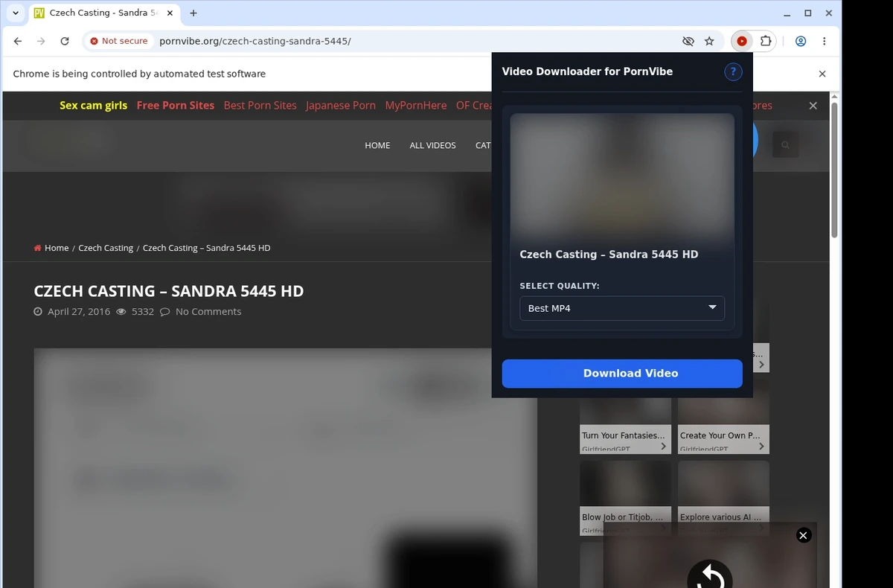The image size is (893, 588).
Task: Click the Home breadcrumb link
Action: coord(57,248)
